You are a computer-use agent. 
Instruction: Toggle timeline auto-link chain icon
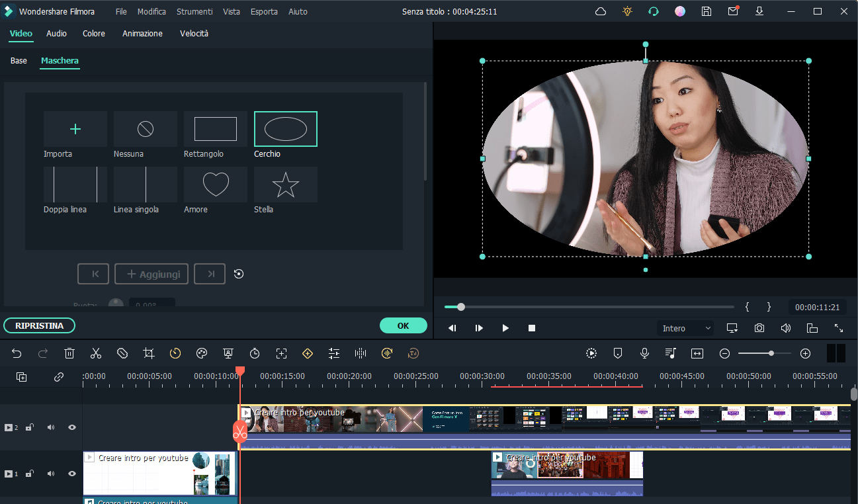[59, 377]
